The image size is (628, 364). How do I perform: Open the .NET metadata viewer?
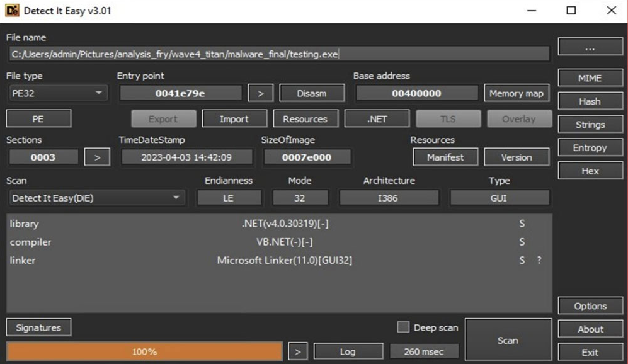377,118
